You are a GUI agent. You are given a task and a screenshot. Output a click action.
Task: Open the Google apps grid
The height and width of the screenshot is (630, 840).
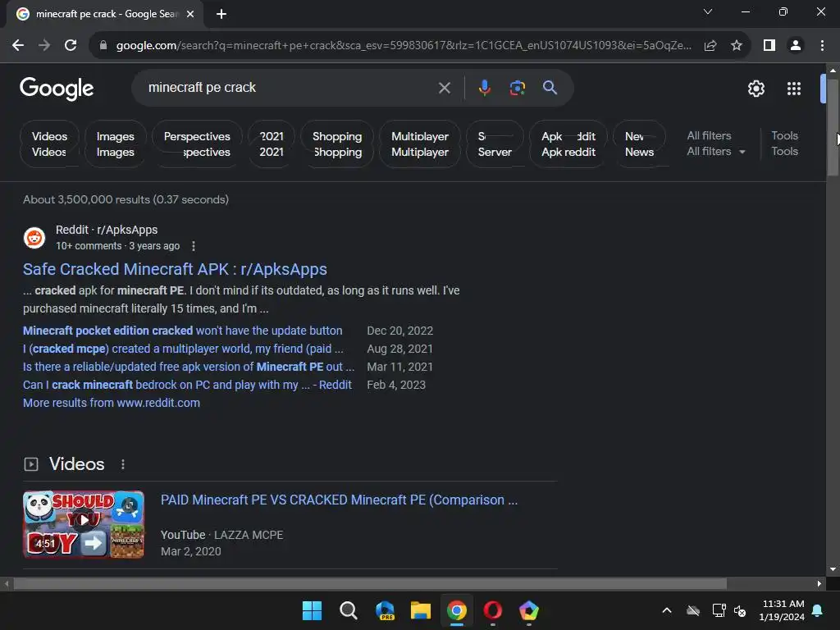pyautogui.click(x=794, y=89)
